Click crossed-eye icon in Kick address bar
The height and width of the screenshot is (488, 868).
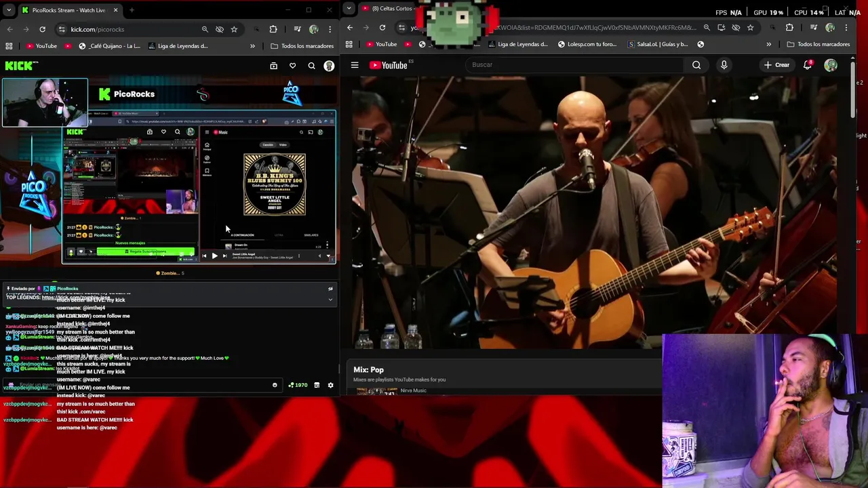(220, 29)
